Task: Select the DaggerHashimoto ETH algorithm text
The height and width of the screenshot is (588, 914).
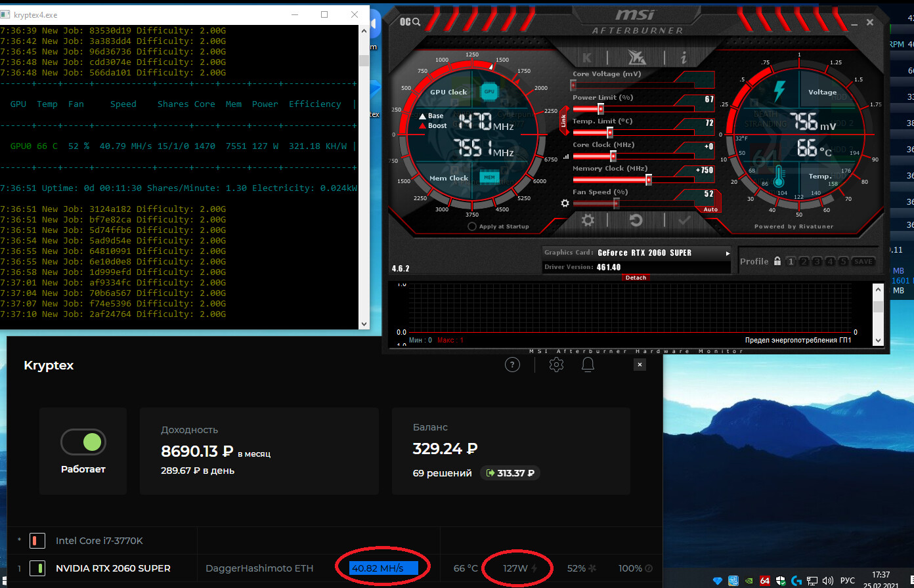Action: click(x=259, y=568)
